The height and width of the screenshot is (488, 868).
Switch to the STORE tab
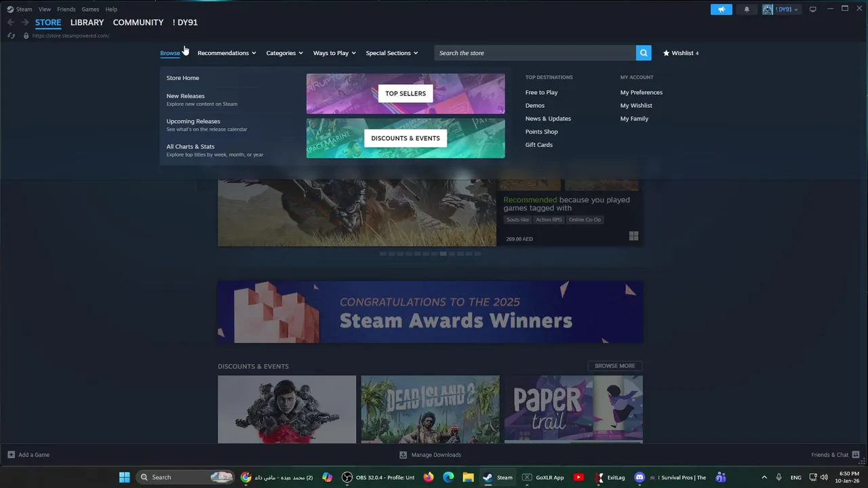[48, 22]
